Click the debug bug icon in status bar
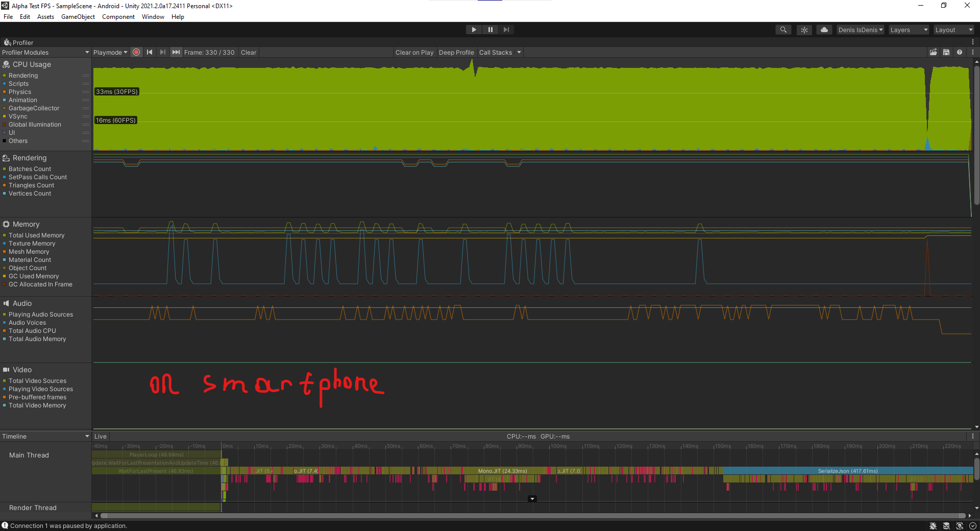This screenshot has width=980, height=531. click(x=933, y=526)
